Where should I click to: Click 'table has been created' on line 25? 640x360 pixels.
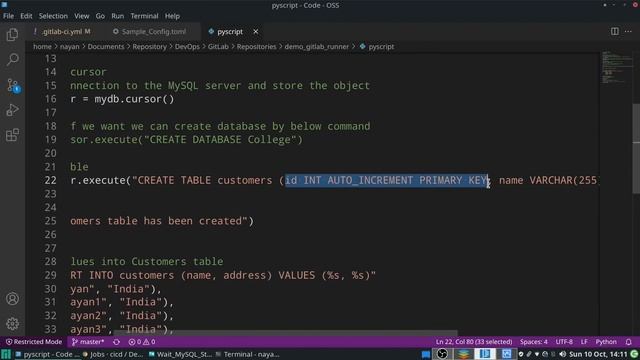174,221
